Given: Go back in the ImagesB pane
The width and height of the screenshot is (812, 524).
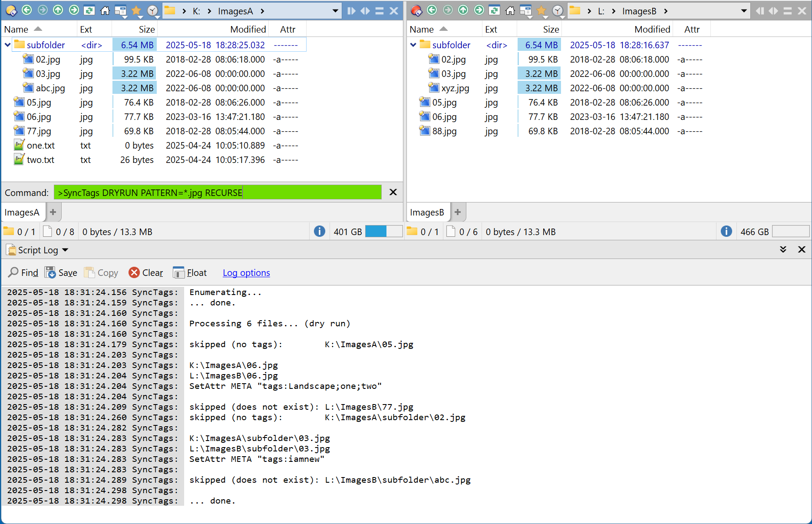Looking at the screenshot, I should click(x=432, y=10).
